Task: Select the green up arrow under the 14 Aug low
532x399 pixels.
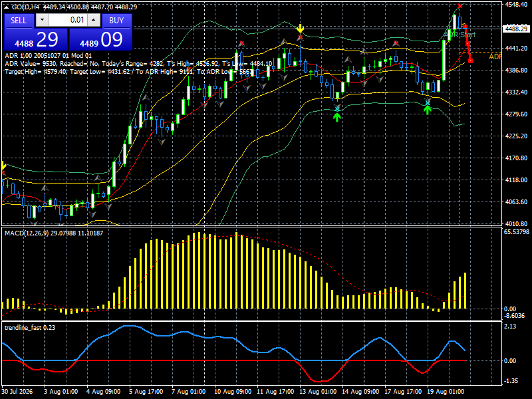Action: 336,117
